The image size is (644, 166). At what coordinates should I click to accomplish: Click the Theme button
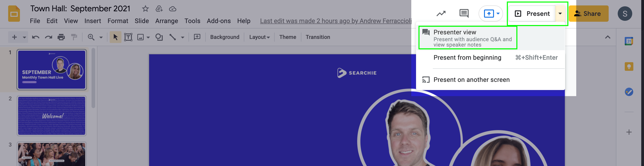pos(288,37)
